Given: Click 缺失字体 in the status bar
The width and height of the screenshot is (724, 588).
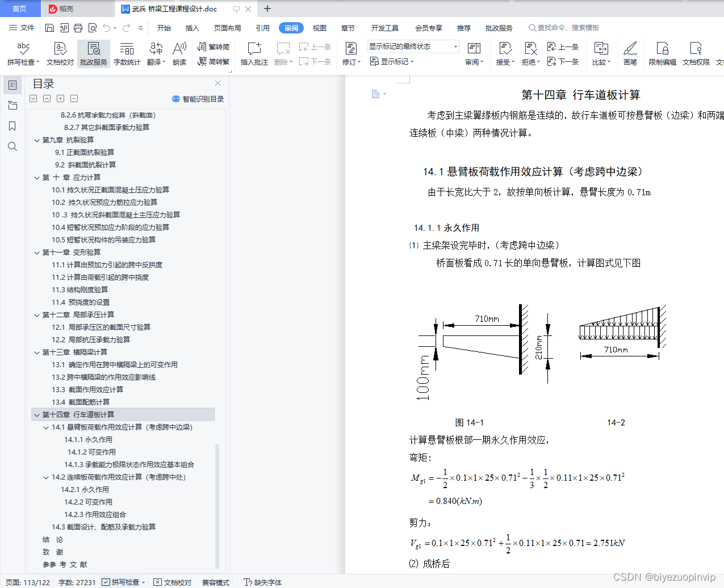Looking at the screenshot, I should (x=262, y=582).
